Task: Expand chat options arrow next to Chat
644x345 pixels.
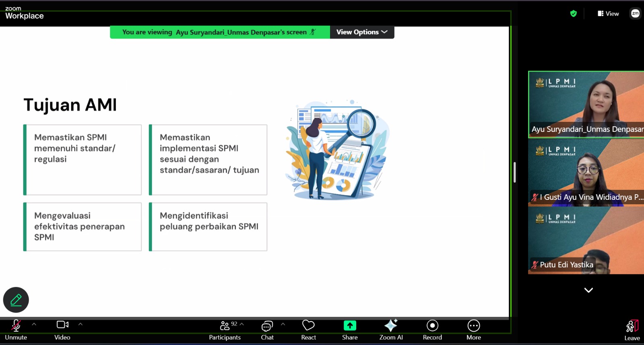Action: [283, 324]
